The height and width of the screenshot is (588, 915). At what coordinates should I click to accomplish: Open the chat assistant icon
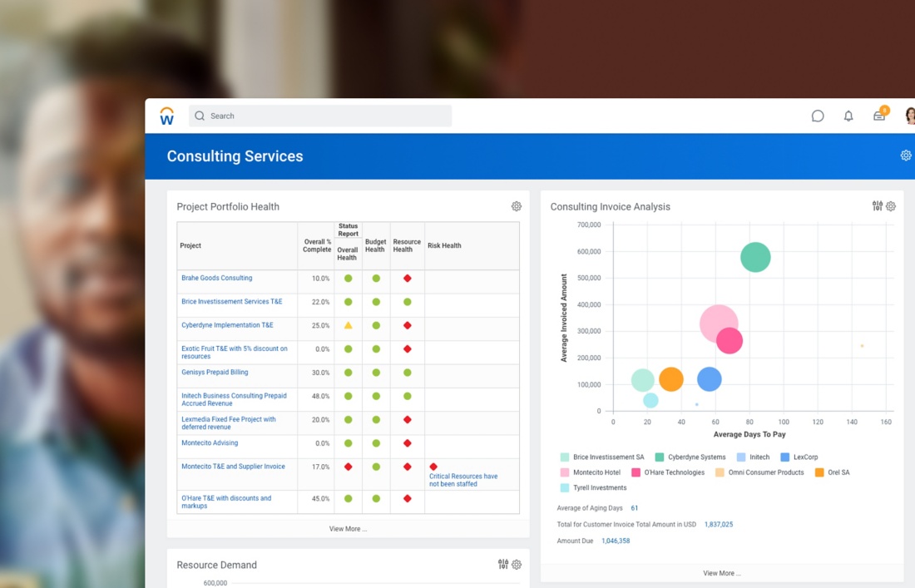coord(818,116)
